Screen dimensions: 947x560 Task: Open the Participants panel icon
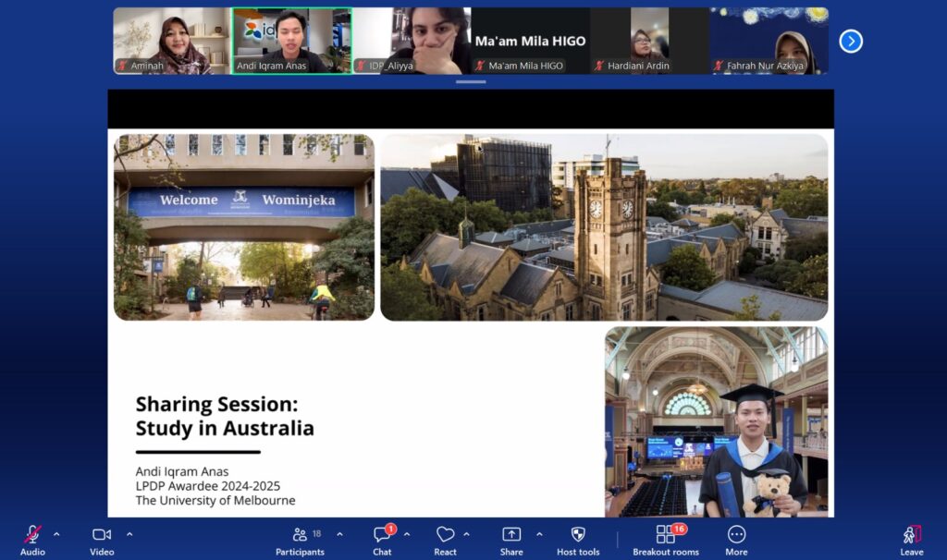tap(300, 534)
